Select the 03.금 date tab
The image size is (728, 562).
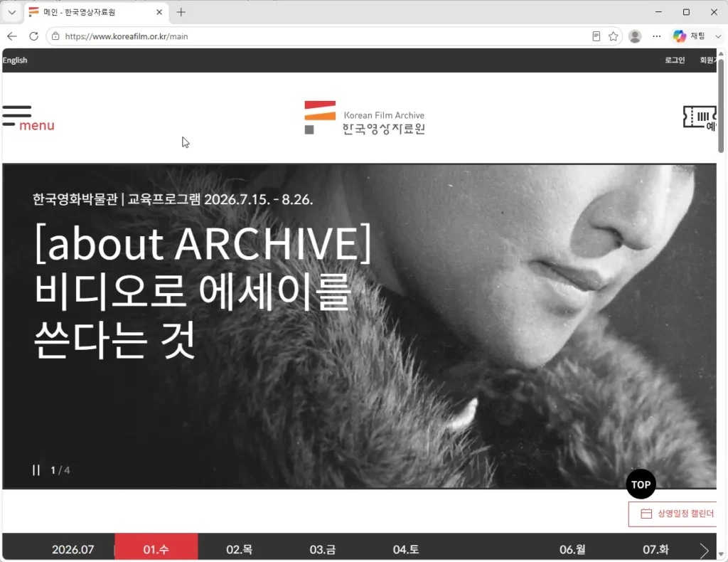[x=323, y=549]
